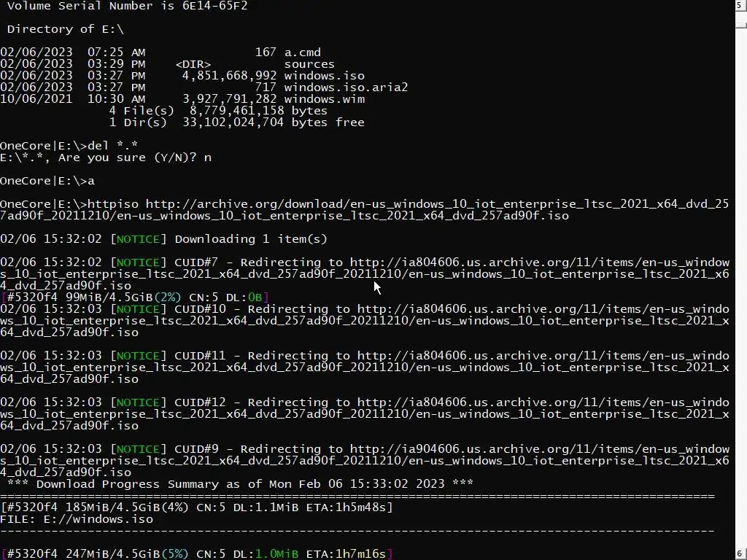Click the file size '4,851,668,992'
Viewport: 747px width, 560px height.
click(x=229, y=76)
